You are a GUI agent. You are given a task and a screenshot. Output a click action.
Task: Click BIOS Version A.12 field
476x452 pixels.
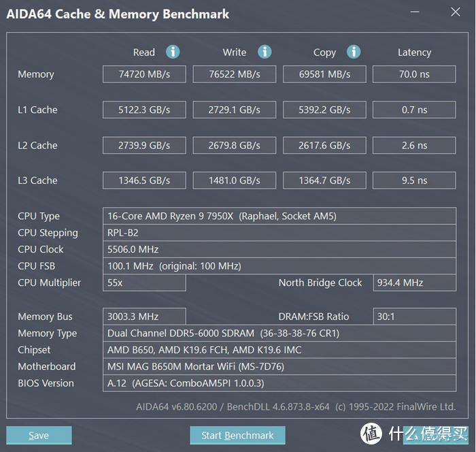[279, 383]
